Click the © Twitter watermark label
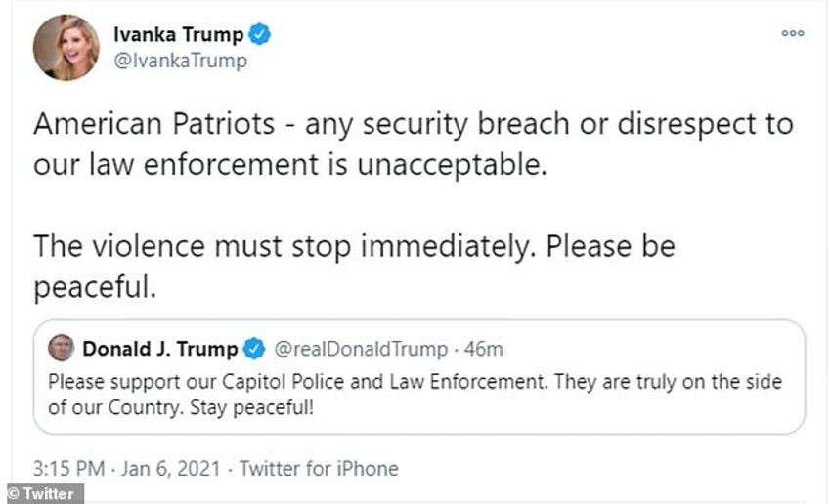The image size is (831, 504). (x=42, y=493)
